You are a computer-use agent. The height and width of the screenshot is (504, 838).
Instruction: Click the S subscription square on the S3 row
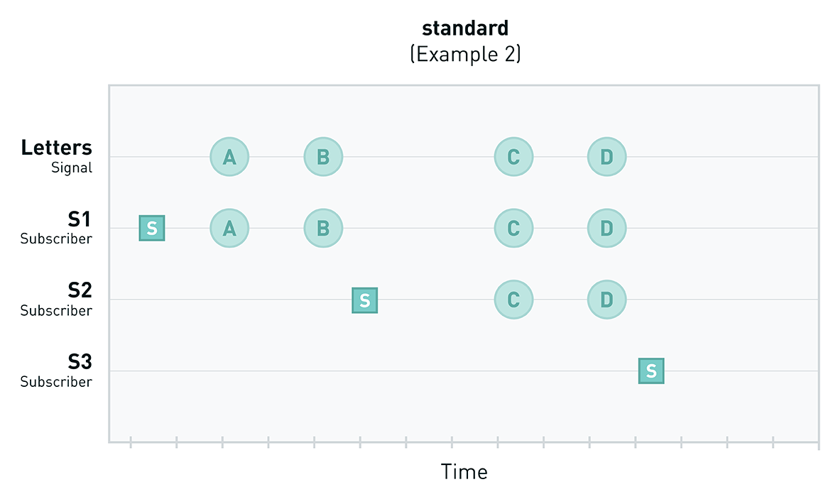(x=651, y=371)
